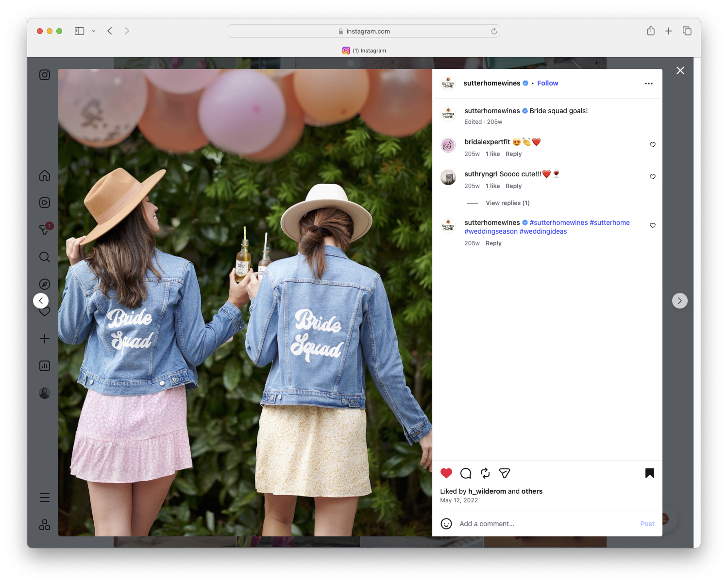Like the sutterhomewines hashtag comment
This screenshot has height=584, width=728.
[x=653, y=225]
